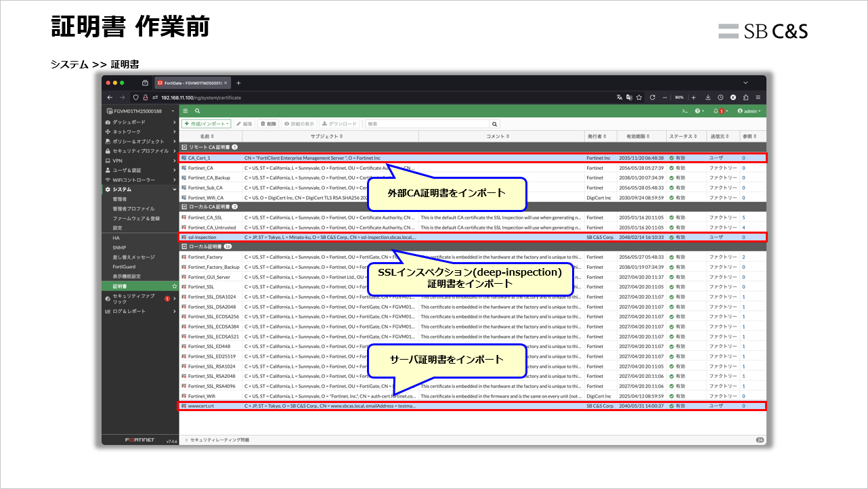Open the browser downloads icon
Viewport: 868px width, 489px height.
coord(708,98)
